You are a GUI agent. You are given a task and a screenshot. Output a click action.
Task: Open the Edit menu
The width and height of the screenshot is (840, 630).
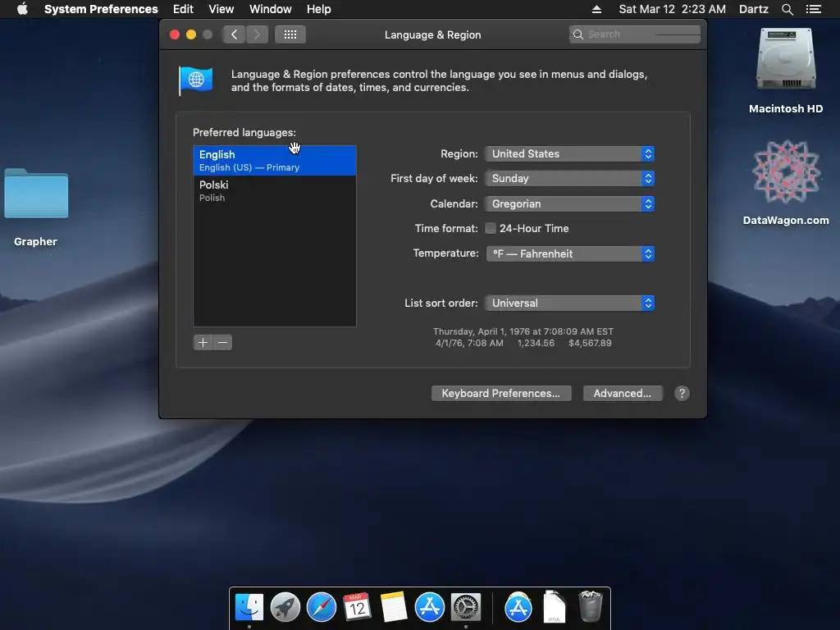[x=183, y=9]
